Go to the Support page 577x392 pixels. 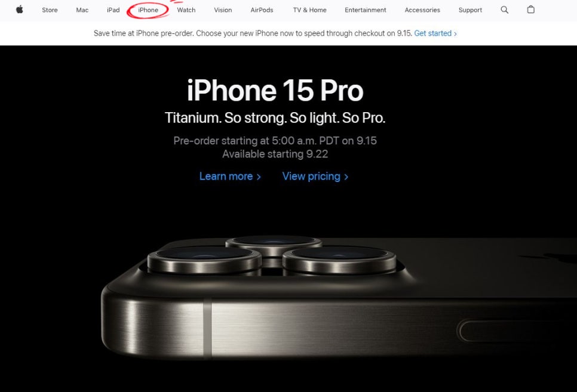[470, 10]
